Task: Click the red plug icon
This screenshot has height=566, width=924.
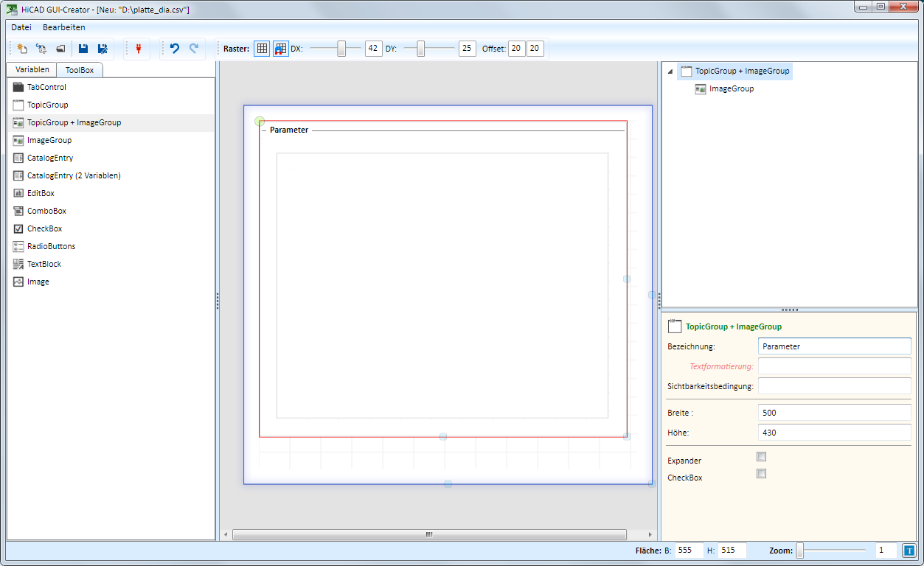Action: (x=137, y=49)
